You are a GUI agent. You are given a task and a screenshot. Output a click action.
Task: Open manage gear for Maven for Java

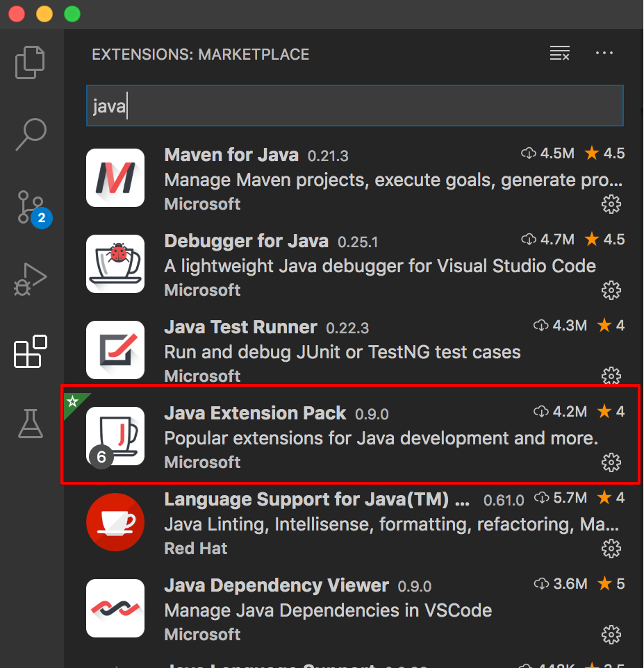click(x=611, y=204)
